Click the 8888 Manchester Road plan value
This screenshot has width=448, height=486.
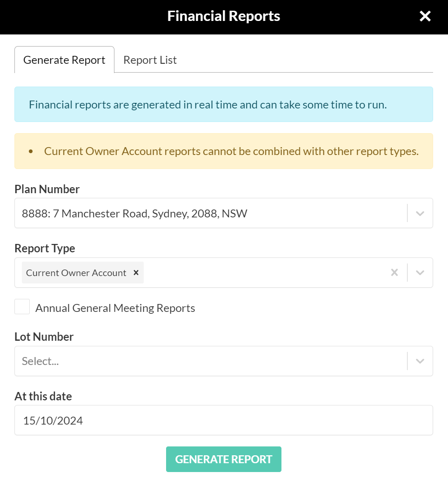[x=134, y=214]
